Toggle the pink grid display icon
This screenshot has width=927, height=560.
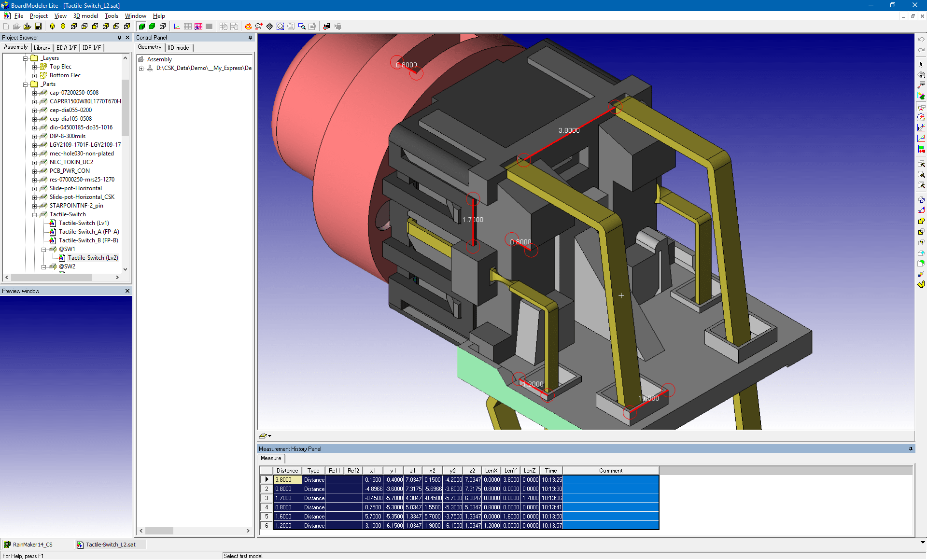click(198, 27)
